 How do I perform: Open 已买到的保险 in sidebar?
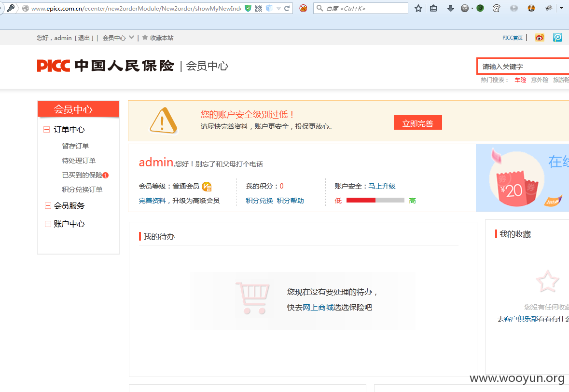[x=83, y=175]
